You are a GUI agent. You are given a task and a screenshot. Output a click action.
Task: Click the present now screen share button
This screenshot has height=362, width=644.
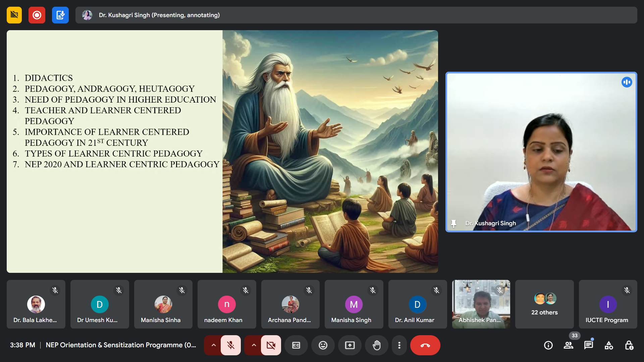coord(350,345)
